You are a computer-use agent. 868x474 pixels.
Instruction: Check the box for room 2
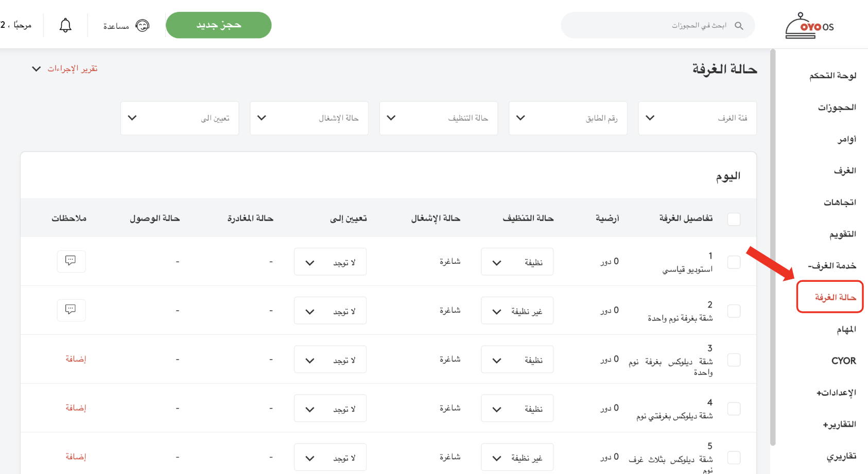click(734, 311)
